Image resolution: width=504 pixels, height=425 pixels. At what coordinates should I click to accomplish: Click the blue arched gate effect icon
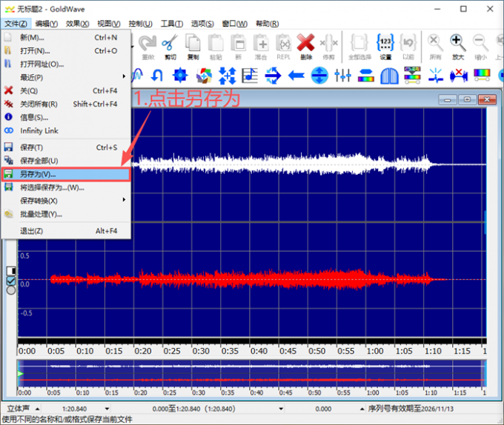pos(389,76)
